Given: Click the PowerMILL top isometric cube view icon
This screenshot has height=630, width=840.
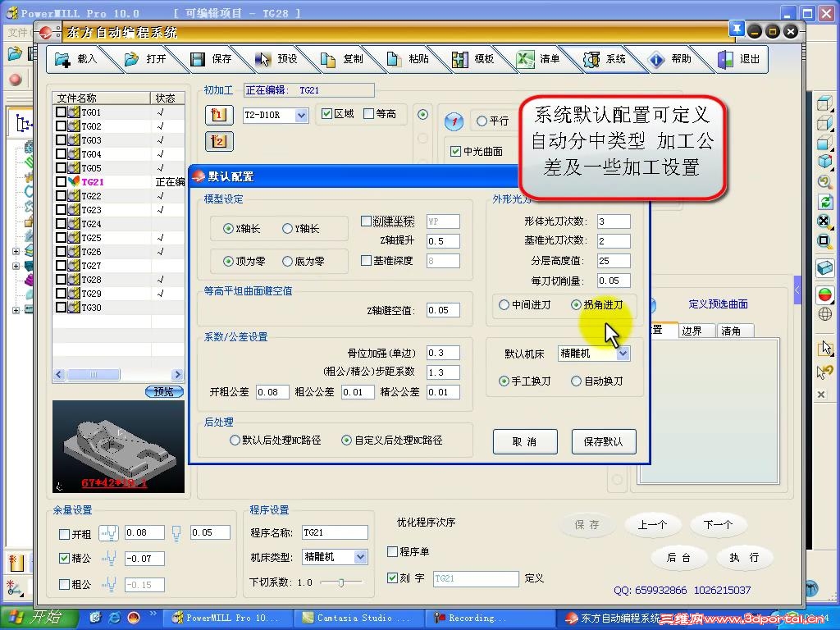Looking at the screenshot, I should click(825, 103).
